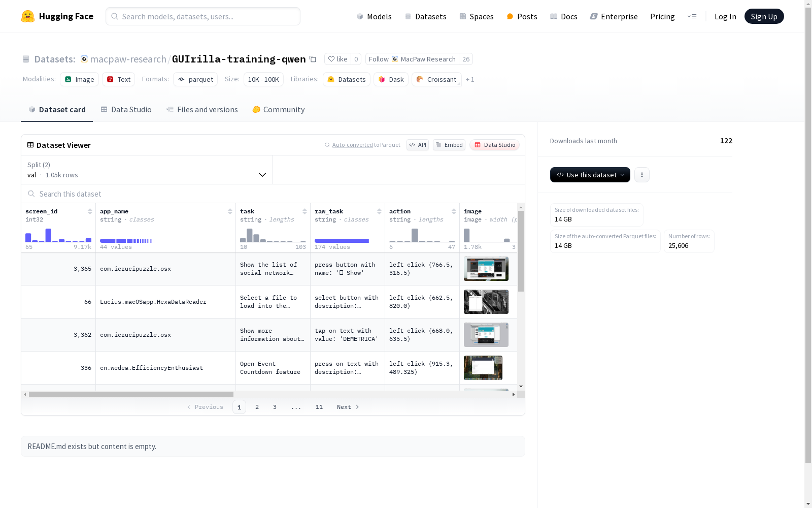This screenshot has width=812, height=508.
Task: Open the Posts menu item
Action: pos(522,16)
